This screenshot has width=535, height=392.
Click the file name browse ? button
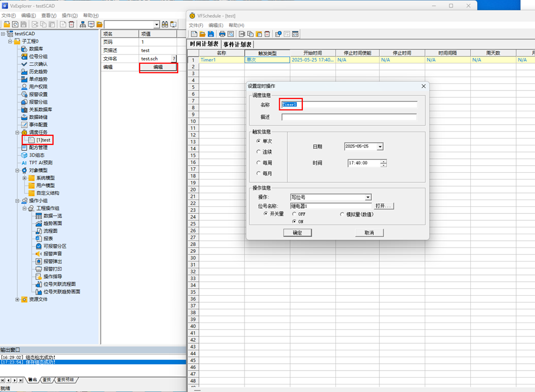pyautogui.click(x=174, y=59)
